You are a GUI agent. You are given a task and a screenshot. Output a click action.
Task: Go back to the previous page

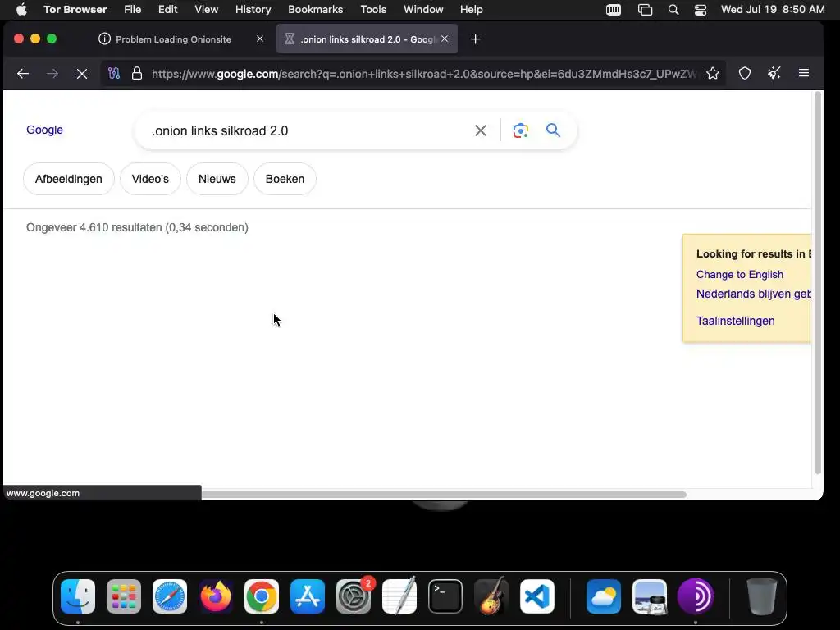(x=22, y=73)
